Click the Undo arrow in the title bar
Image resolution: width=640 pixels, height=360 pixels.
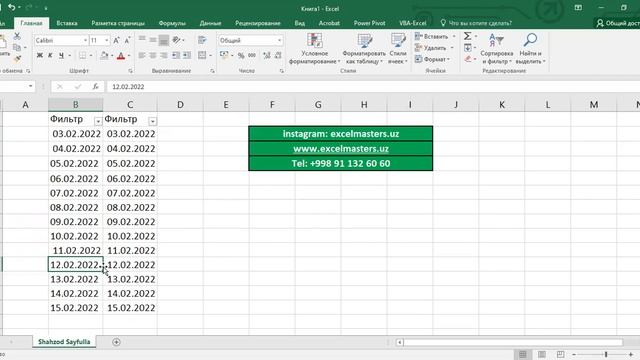click(x=11, y=7)
